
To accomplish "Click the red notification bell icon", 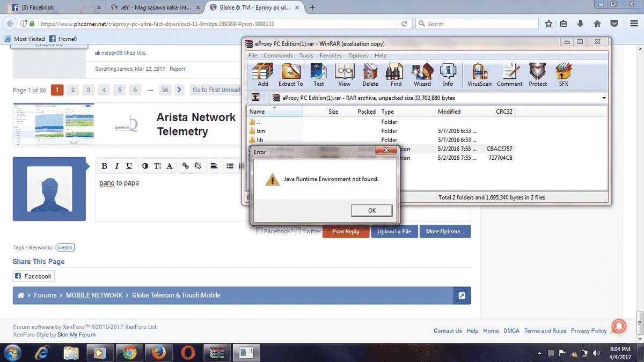I will [x=618, y=325].
